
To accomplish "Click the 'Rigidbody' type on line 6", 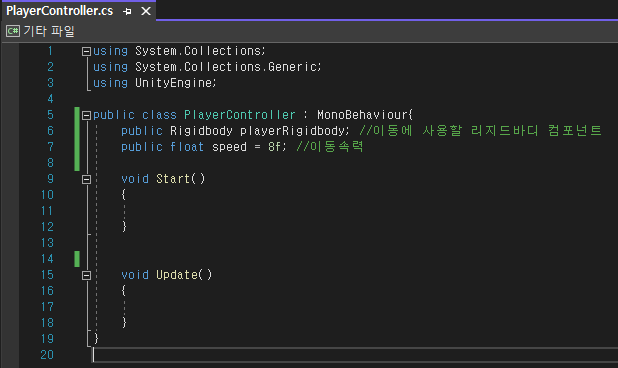I will tap(201, 131).
